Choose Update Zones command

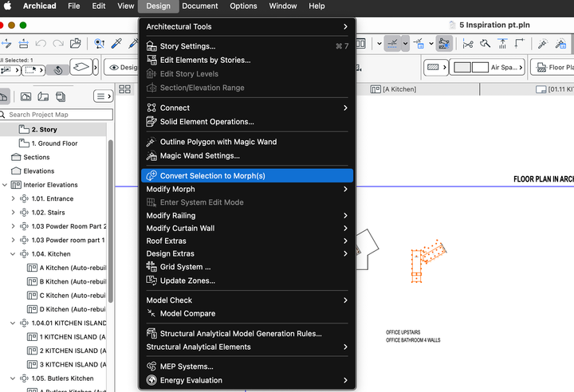coord(247,280)
